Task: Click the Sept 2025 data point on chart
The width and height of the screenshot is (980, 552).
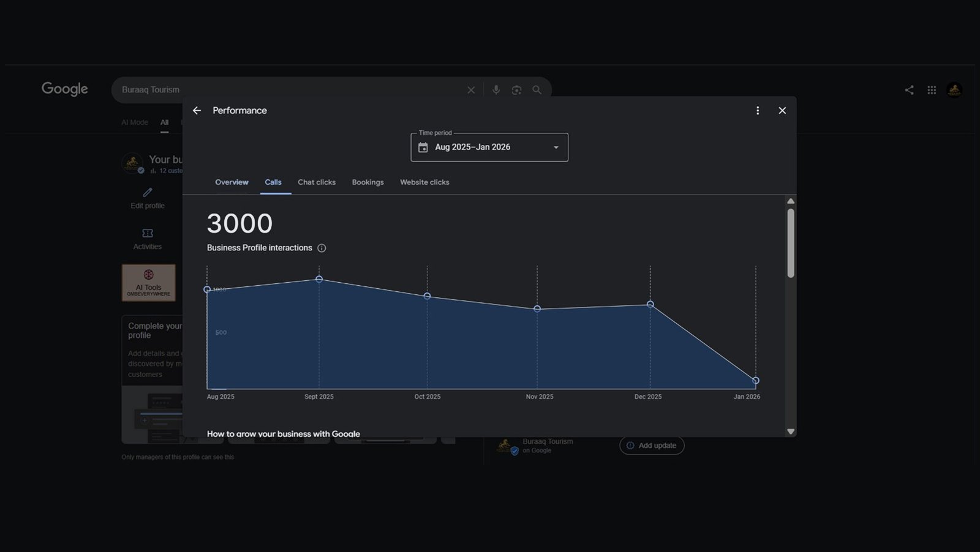Action: 319,279
